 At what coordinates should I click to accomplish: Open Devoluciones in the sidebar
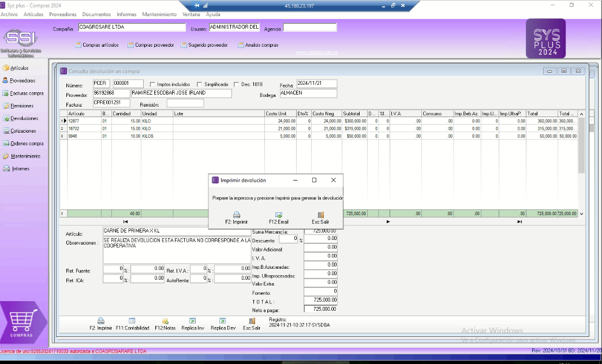pyautogui.click(x=20, y=118)
